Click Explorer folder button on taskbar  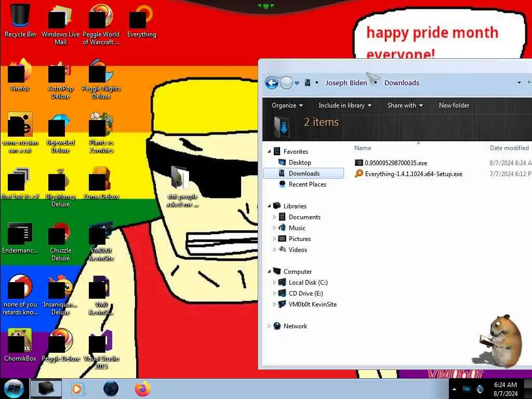46,389
